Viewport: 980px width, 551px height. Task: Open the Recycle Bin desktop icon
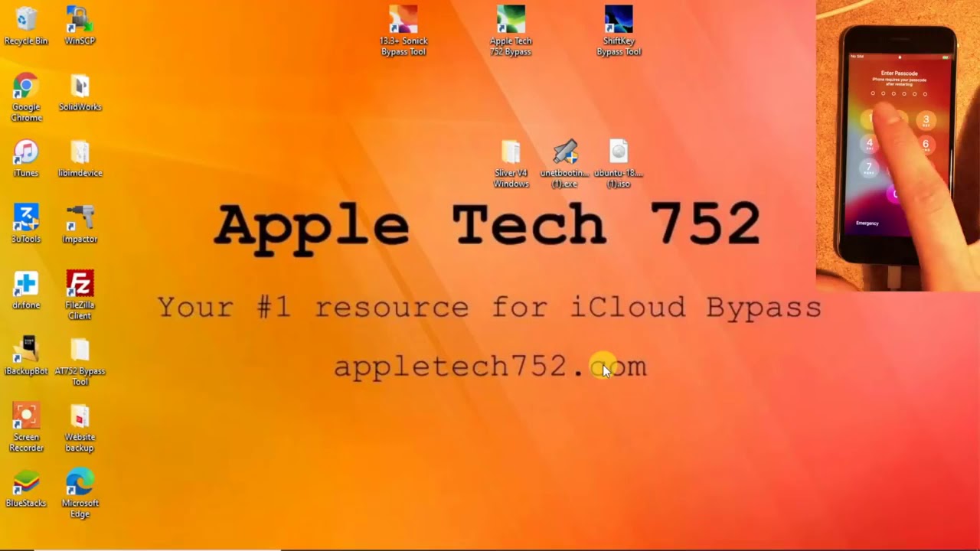tap(26, 26)
